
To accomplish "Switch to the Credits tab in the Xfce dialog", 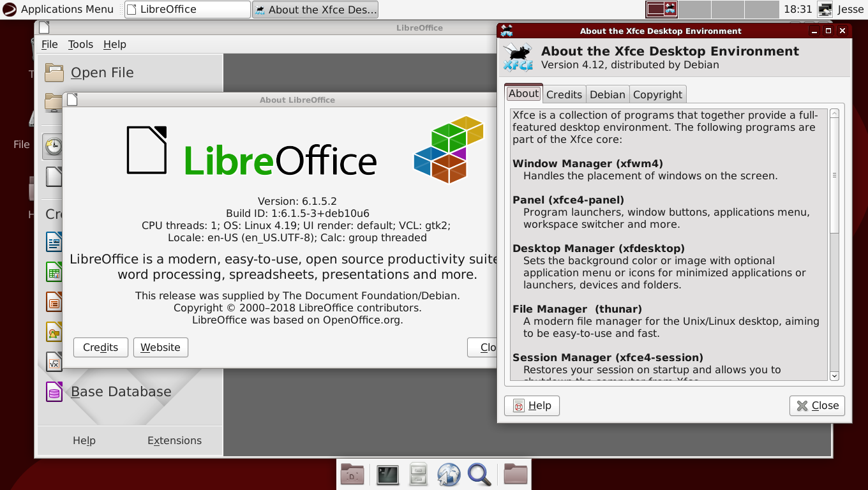I will tap(564, 94).
